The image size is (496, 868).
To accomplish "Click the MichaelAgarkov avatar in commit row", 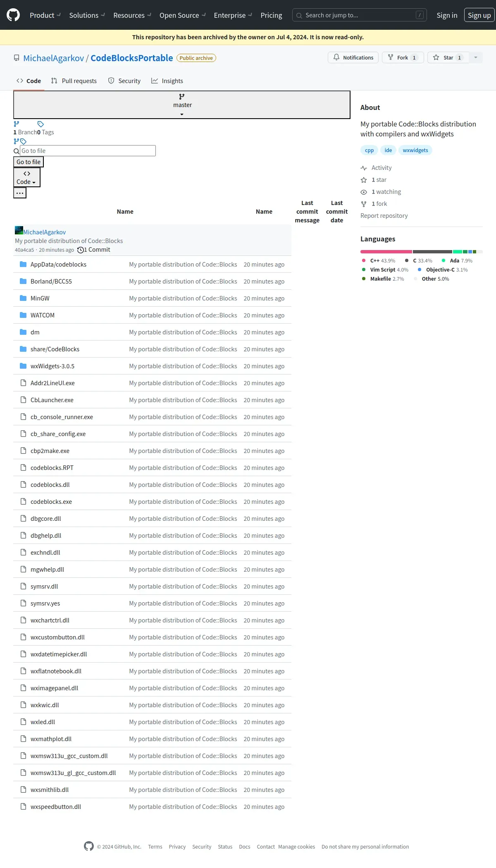I will click(x=19, y=230).
